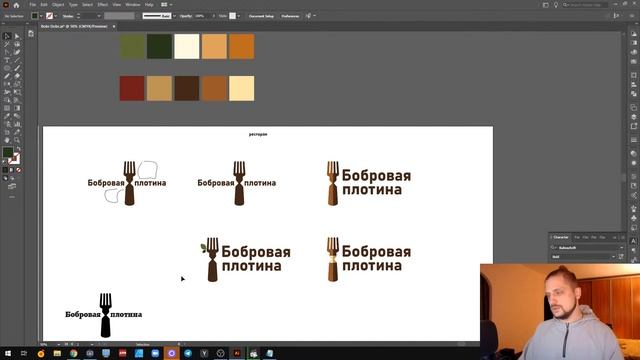This screenshot has height=360, width=640.
Task: Switch to the Character panel tab
Action: point(561,237)
